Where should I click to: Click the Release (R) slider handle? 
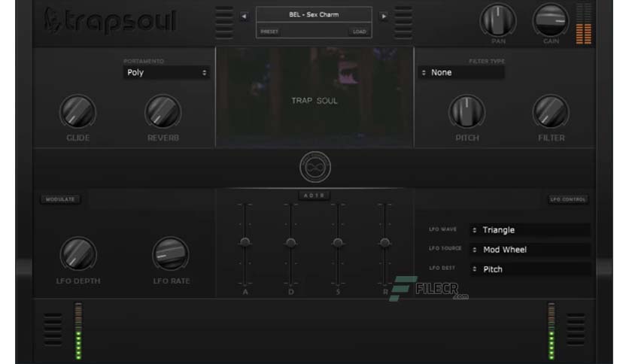384,242
